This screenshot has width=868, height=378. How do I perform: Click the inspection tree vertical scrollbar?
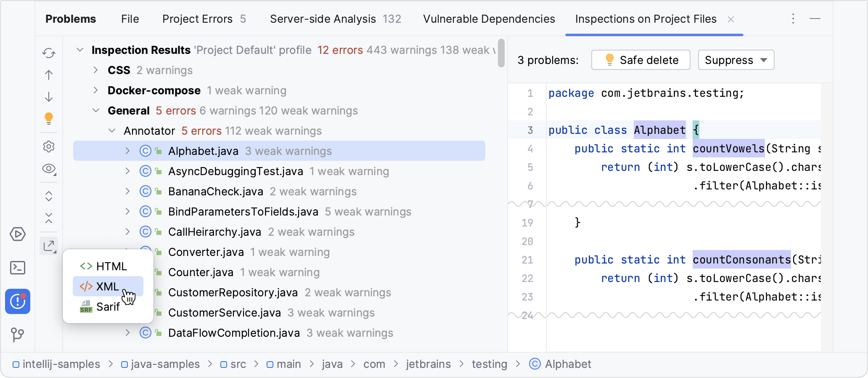point(501,53)
